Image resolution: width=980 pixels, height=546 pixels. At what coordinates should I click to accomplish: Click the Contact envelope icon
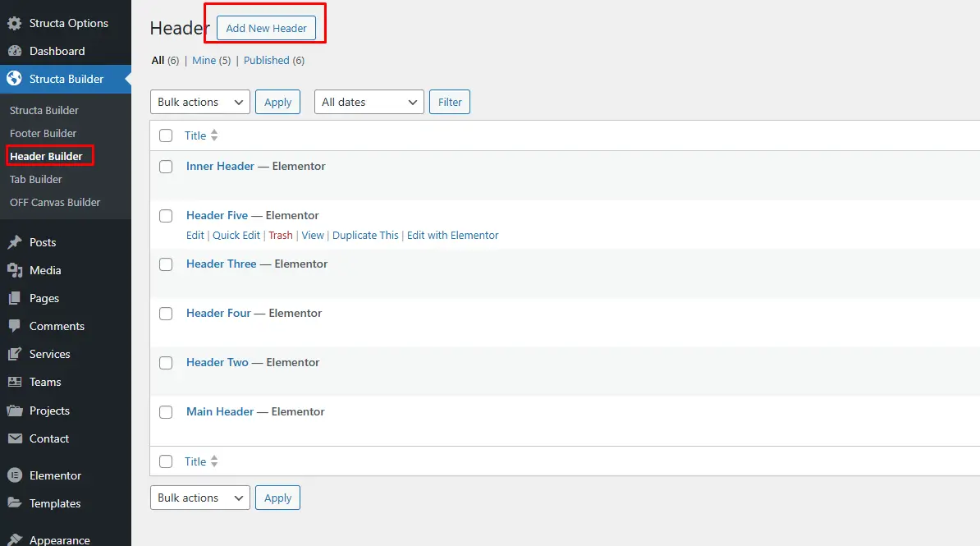15,438
